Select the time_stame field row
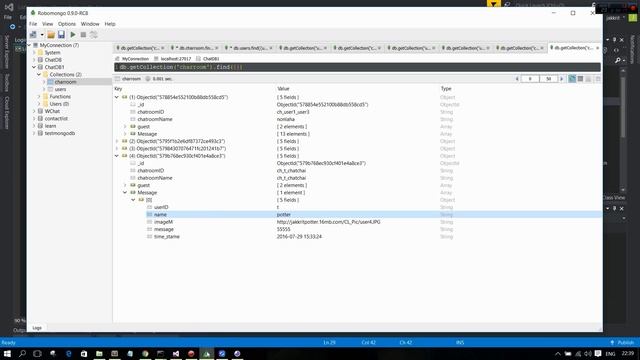Image resolution: width=640 pixels, height=360 pixels. [357, 237]
